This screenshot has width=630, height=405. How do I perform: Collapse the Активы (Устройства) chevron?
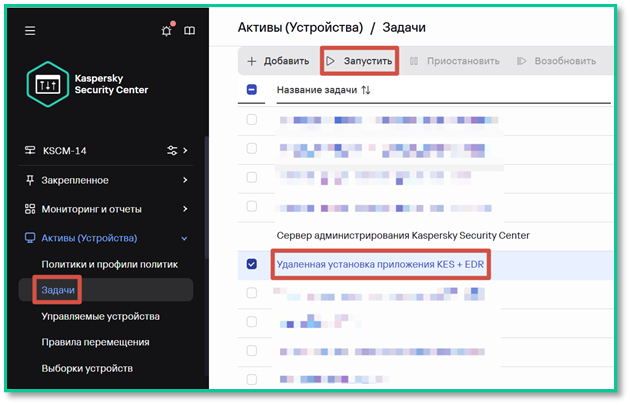(184, 239)
